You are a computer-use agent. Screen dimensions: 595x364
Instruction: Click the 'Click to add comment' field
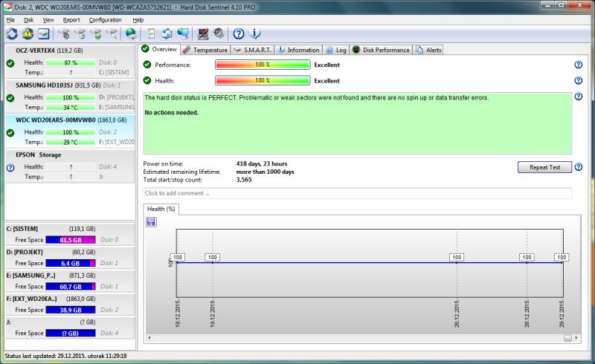coord(357,193)
